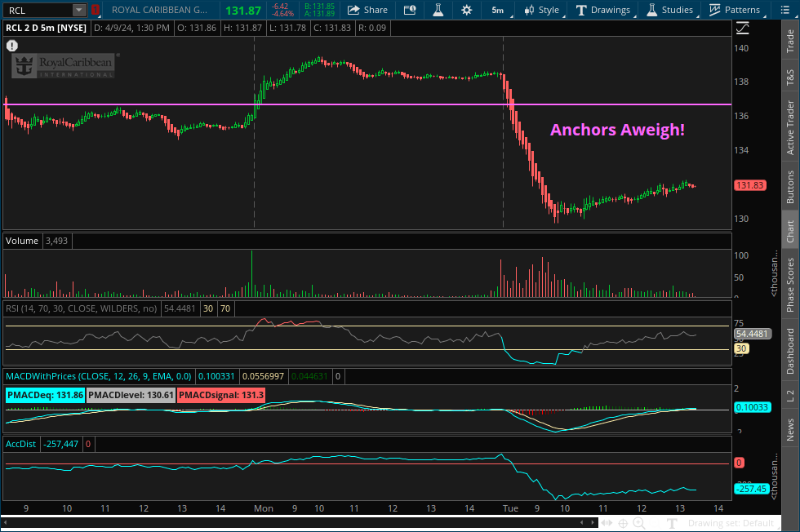Click the Volume study label
The image size is (800, 532).
pyautogui.click(x=22, y=241)
